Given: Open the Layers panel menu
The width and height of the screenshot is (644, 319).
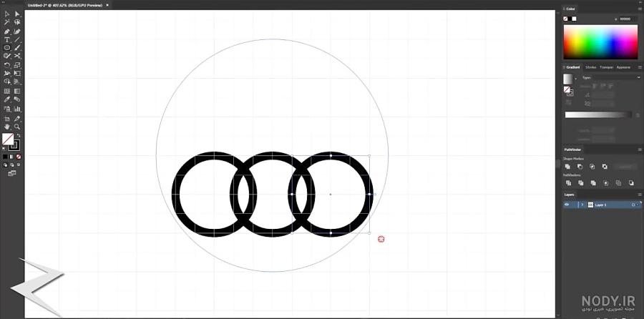Looking at the screenshot, I should pos(640,195).
